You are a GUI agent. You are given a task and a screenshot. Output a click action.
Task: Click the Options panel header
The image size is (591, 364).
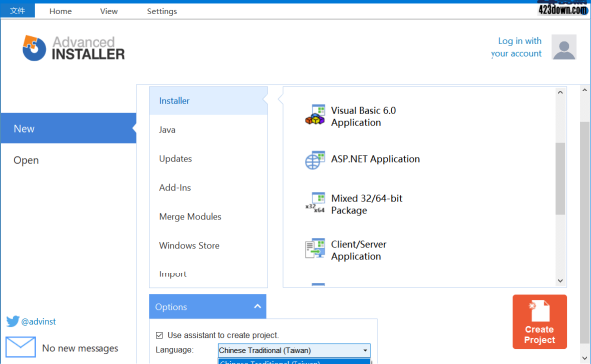point(208,306)
